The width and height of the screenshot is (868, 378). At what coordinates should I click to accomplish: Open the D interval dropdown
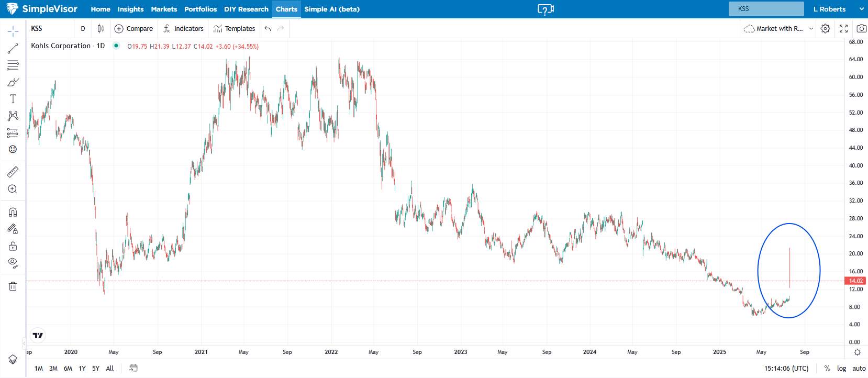pos(83,29)
